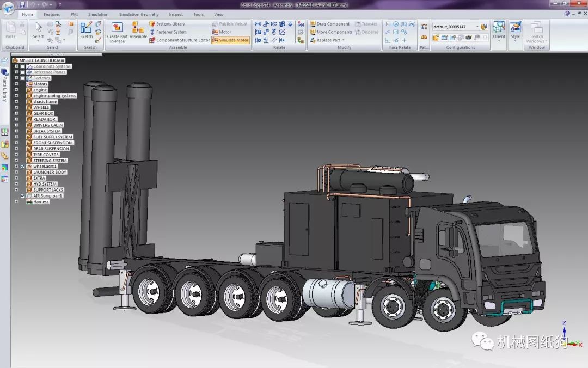The width and height of the screenshot is (588, 368).
Task: Open the default configuration dropdown
Action: tap(477, 27)
